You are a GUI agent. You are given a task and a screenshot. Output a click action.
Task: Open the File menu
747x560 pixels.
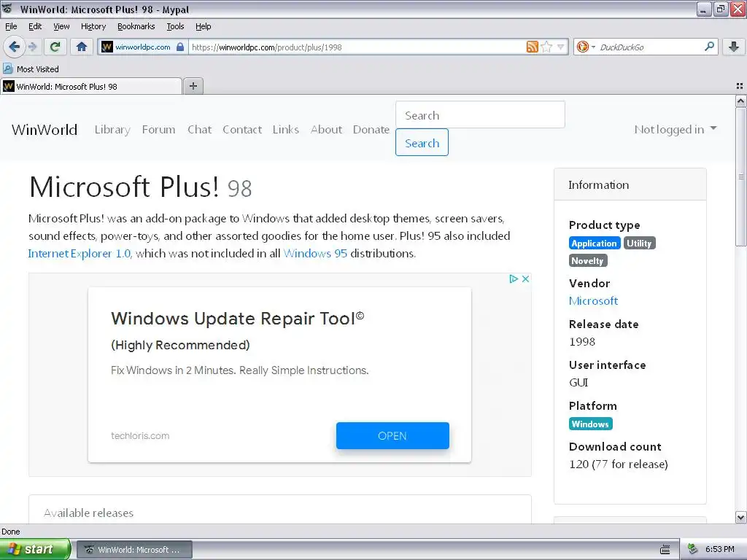(11, 26)
